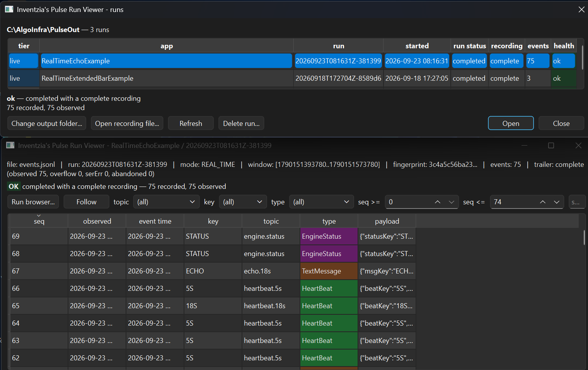Select event row with seq 64
The width and height of the screenshot is (588, 370).
(x=213, y=323)
